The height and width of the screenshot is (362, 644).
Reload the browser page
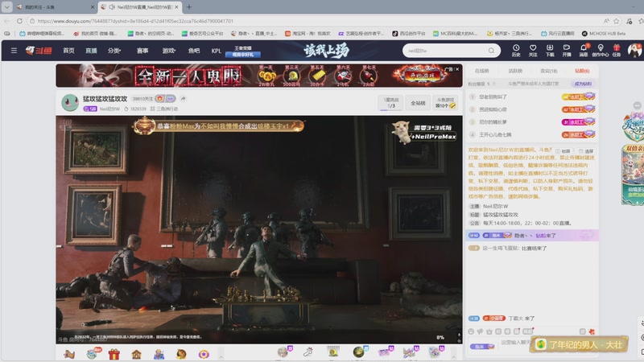coord(19,21)
